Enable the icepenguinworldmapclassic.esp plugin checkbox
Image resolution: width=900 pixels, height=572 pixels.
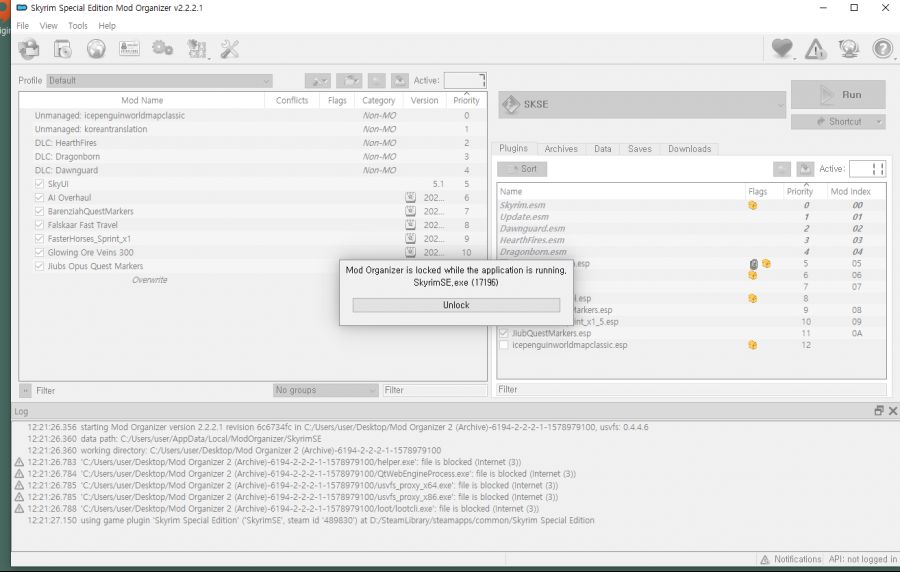(x=504, y=345)
